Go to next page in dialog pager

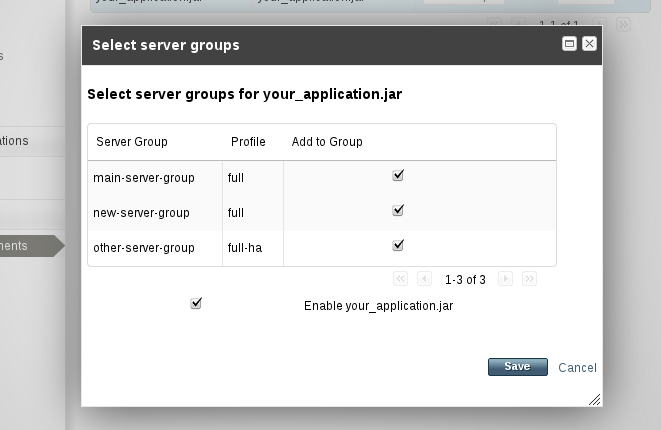[x=506, y=279]
